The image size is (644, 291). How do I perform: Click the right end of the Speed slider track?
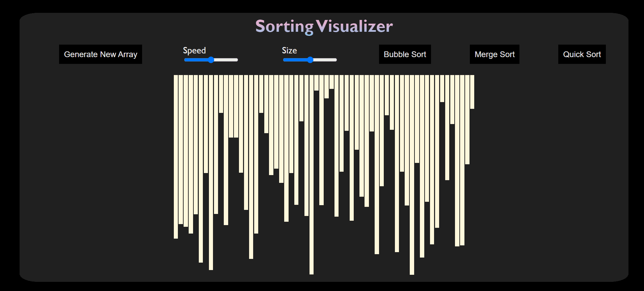(236, 60)
